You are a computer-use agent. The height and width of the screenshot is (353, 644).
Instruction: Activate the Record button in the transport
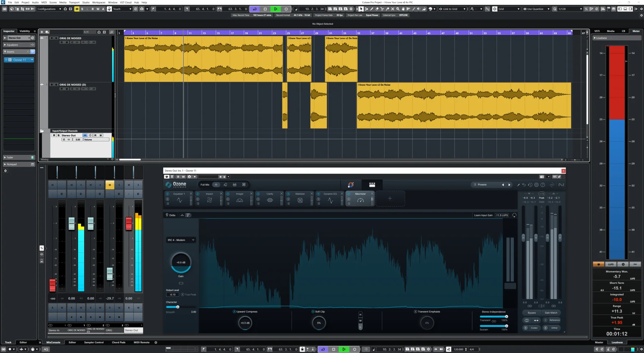click(x=286, y=9)
